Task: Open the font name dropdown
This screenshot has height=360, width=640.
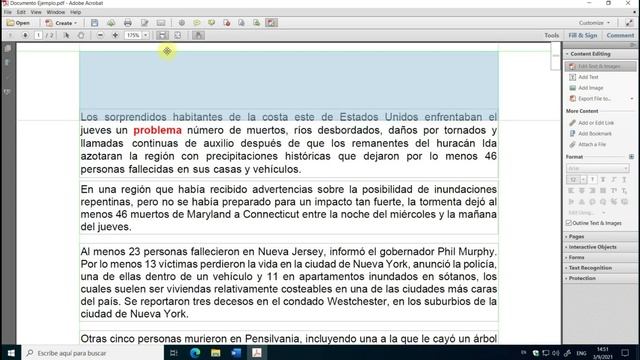Action: pyautogui.click(x=598, y=168)
